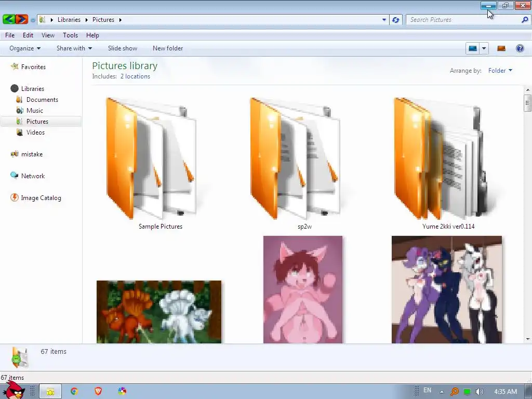Open the mistake user folder in sidebar
Screen dimensions: 532x399
point(32,154)
